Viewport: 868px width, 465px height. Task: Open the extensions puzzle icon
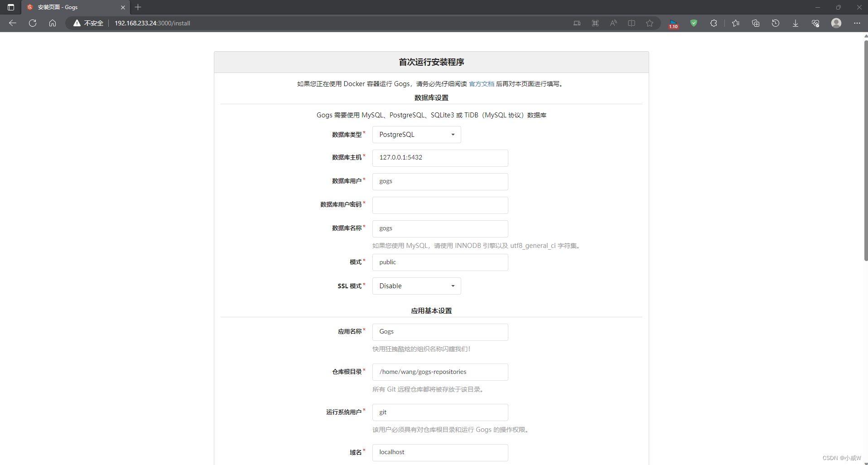[x=714, y=23]
